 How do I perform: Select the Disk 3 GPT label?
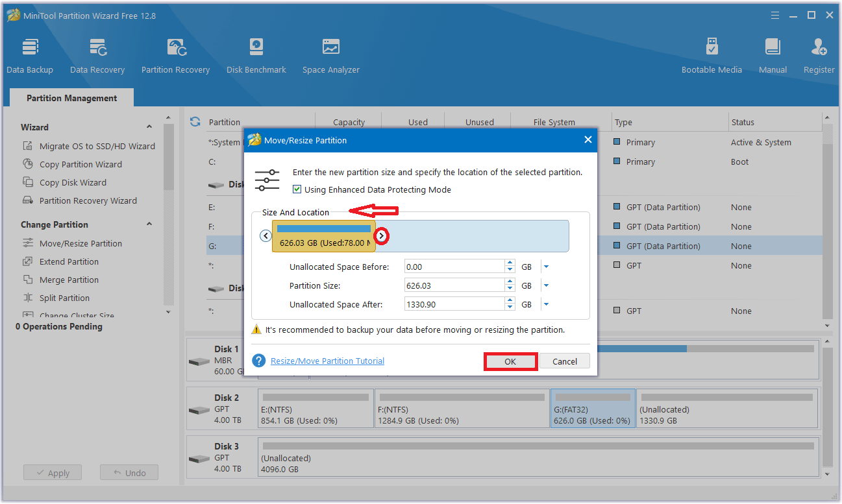coord(222,457)
